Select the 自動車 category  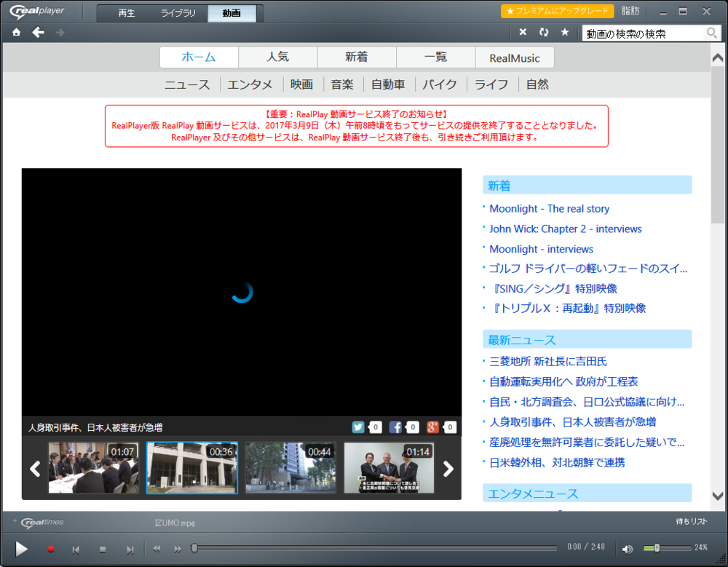388,84
